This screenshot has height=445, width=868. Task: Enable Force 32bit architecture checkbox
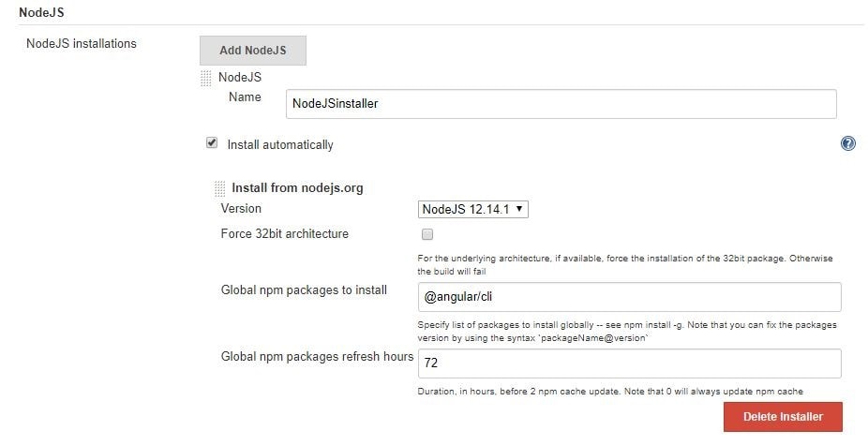[427, 234]
